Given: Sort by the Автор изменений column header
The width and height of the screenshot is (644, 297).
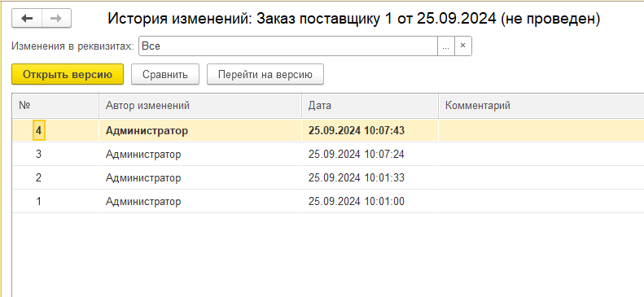Looking at the screenshot, I should pos(200,106).
